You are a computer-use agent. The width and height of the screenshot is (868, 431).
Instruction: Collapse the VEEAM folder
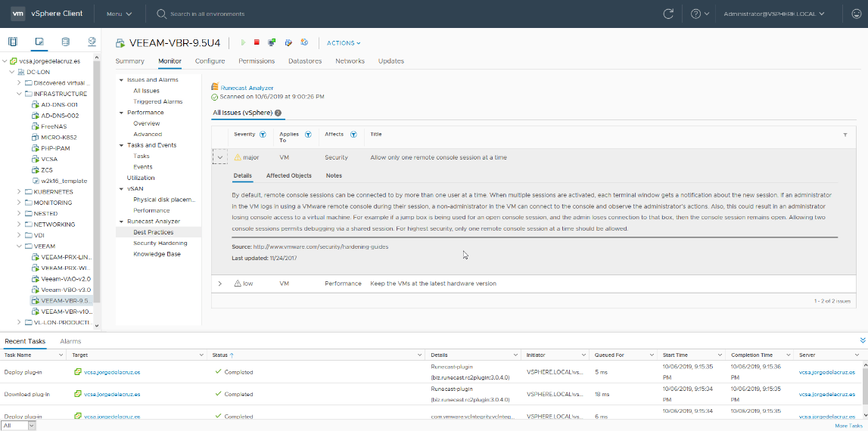(20, 247)
